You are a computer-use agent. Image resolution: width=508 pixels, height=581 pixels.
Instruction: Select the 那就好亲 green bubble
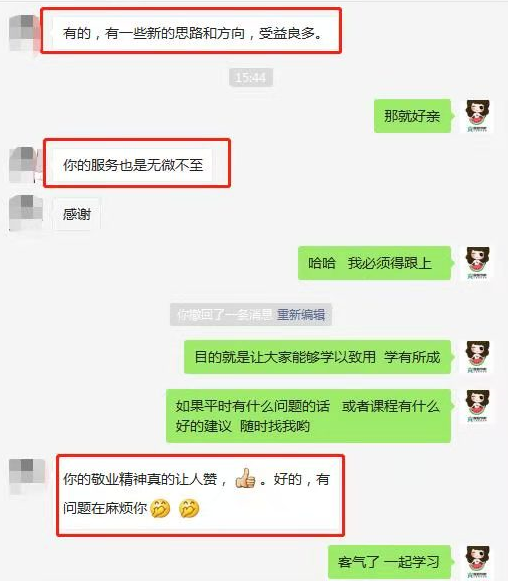point(412,116)
